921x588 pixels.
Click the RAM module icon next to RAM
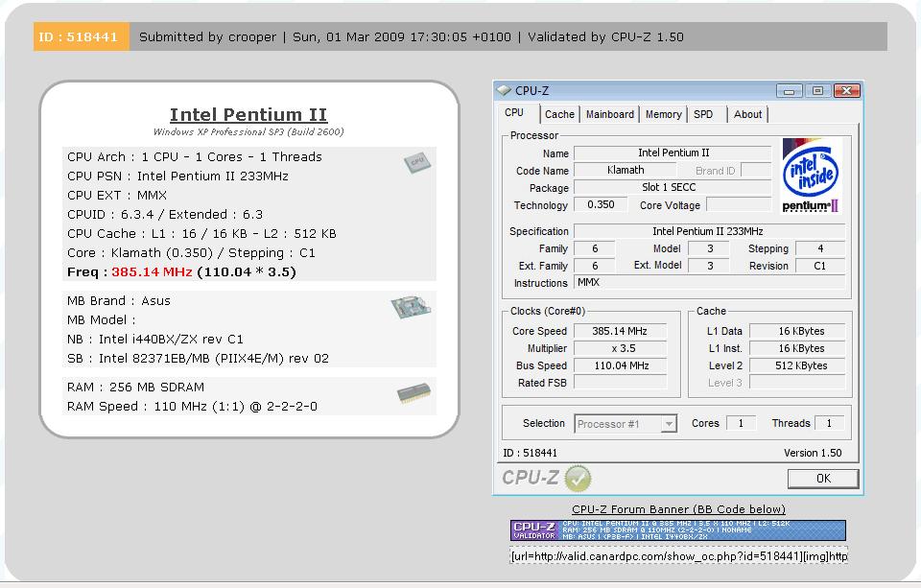(414, 393)
